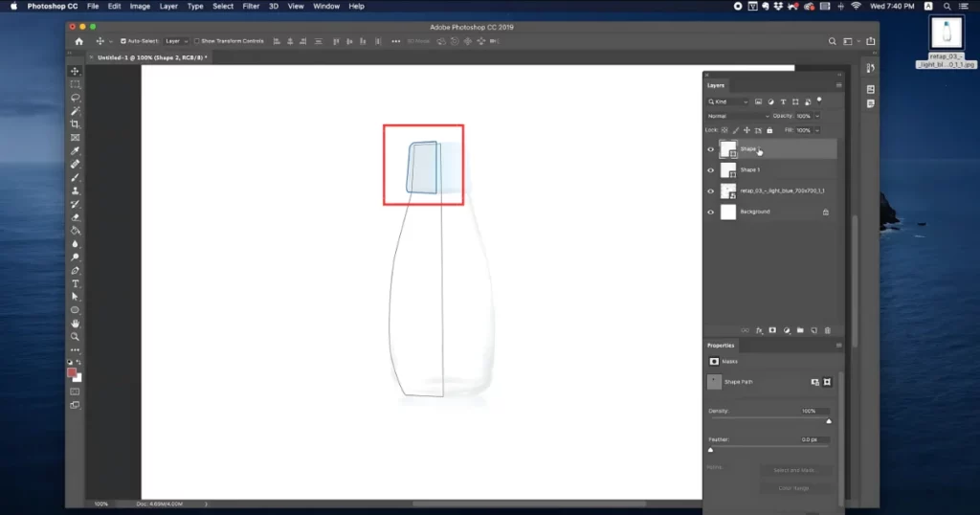
Task: Click the new group folder icon
Action: [x=800, y=330]
